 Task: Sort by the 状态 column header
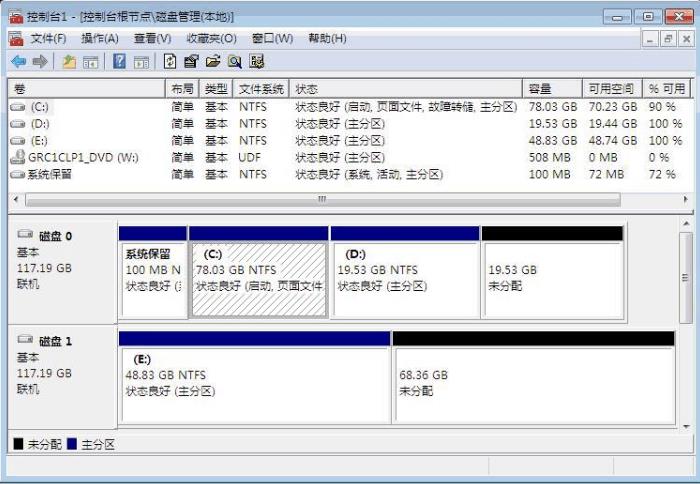point(406,89)
